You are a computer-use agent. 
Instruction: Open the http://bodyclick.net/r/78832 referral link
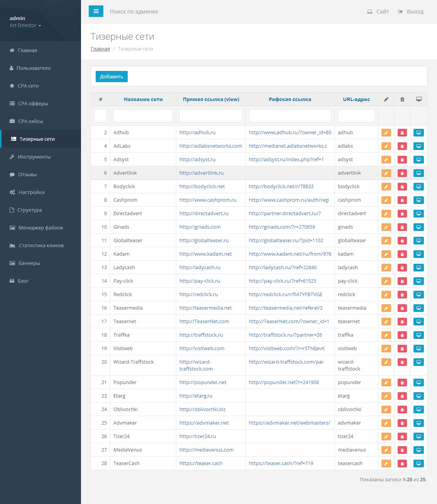click(281, 186)
